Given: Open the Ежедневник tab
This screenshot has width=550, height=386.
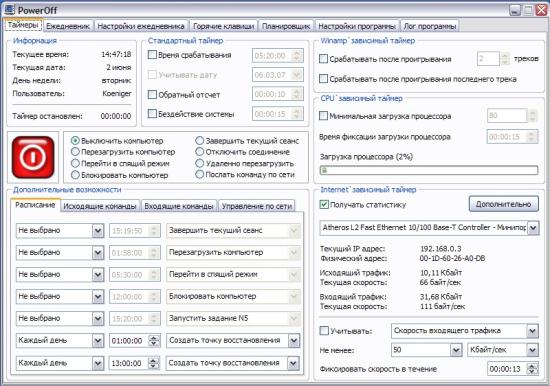Looking at the screenshot, I should pos(68,26).
